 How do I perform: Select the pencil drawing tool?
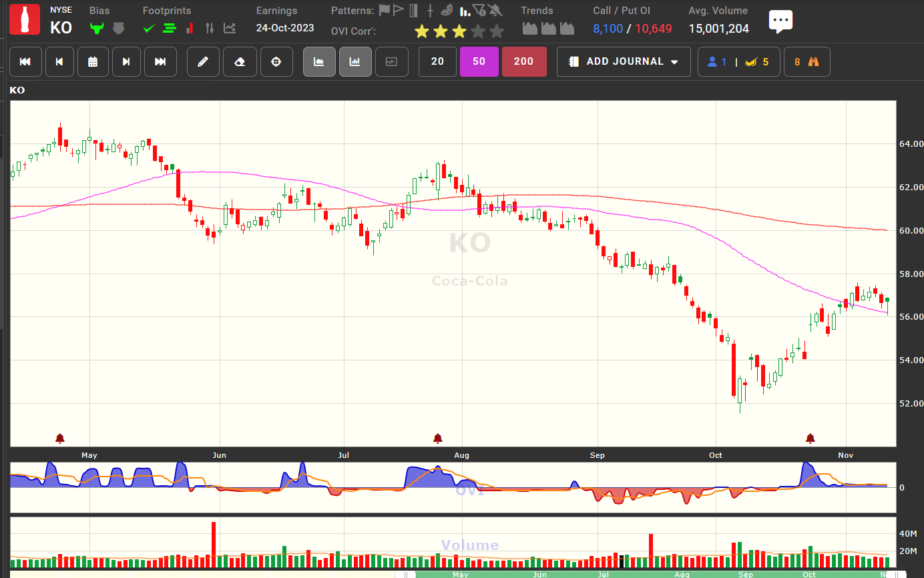pyautogui.click(x=203, y=62)
